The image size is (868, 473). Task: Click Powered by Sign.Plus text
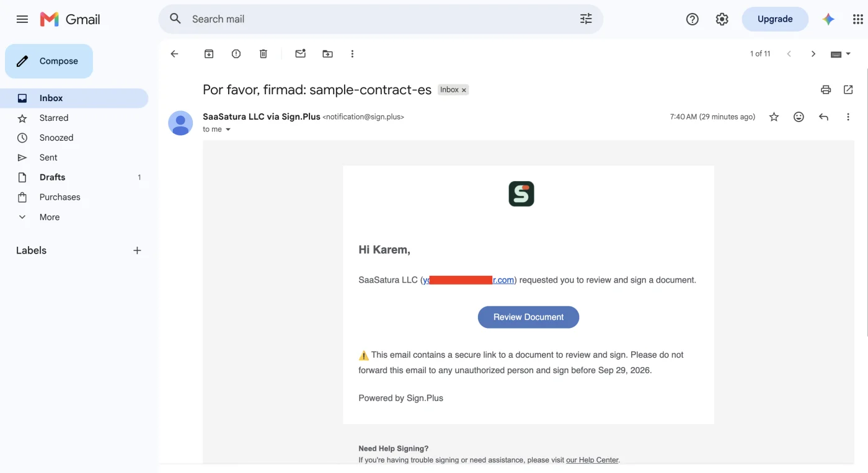click(x=401, y=398)
